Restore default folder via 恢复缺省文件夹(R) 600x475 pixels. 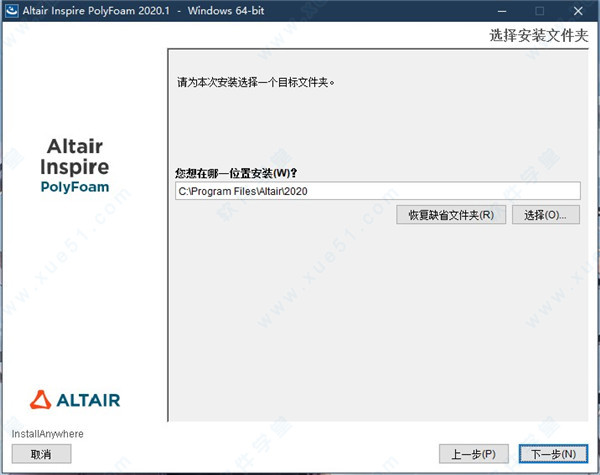(x=451, y=215)
